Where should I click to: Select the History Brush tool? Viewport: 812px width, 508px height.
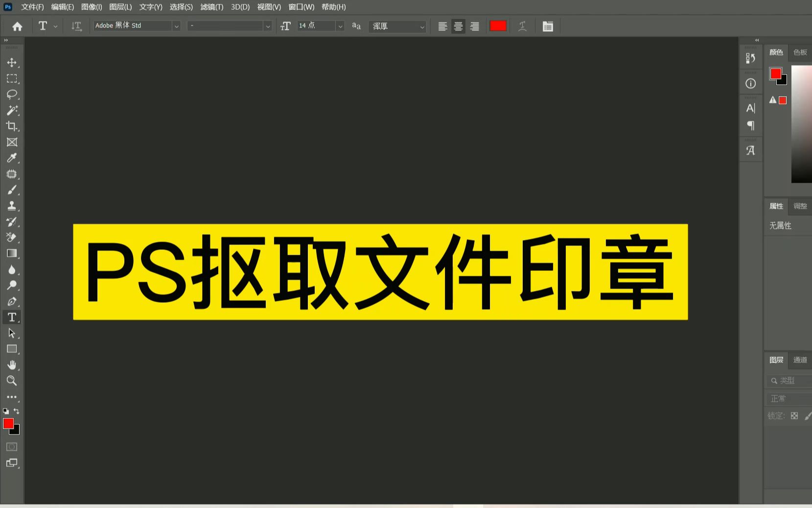coord(12,221)
